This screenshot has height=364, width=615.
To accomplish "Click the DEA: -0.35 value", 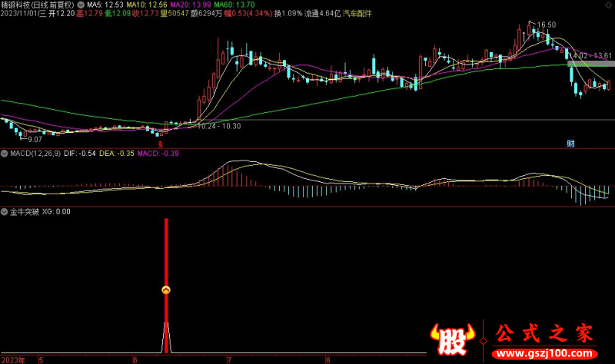I will (117, 154).
